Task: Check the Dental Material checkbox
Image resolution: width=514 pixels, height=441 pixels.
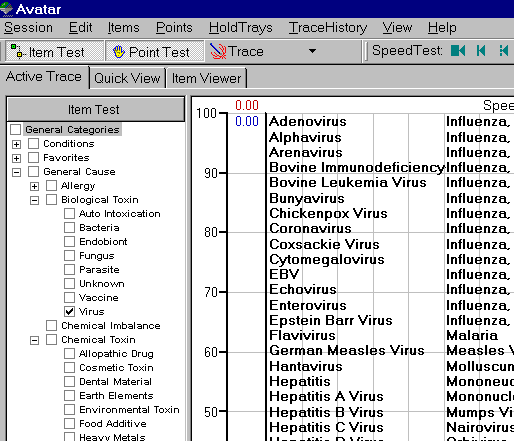Action: (x=69, y=381)
